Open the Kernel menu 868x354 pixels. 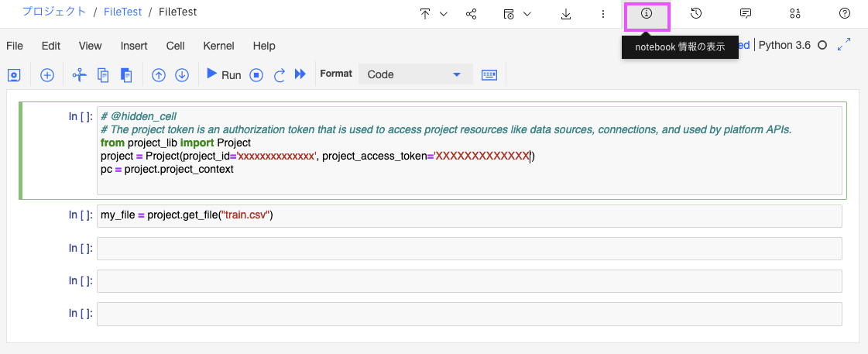[x=218, y=46]
